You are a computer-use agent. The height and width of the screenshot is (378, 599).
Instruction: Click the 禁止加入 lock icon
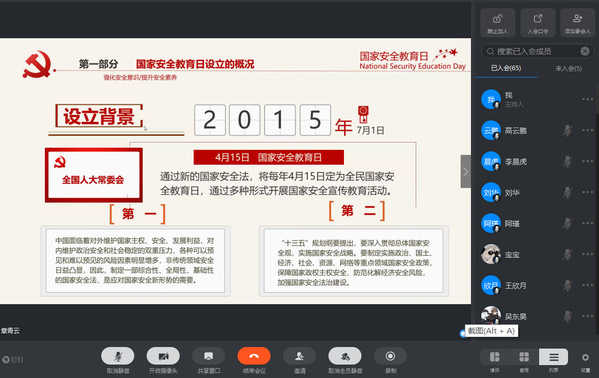(497, 22)
